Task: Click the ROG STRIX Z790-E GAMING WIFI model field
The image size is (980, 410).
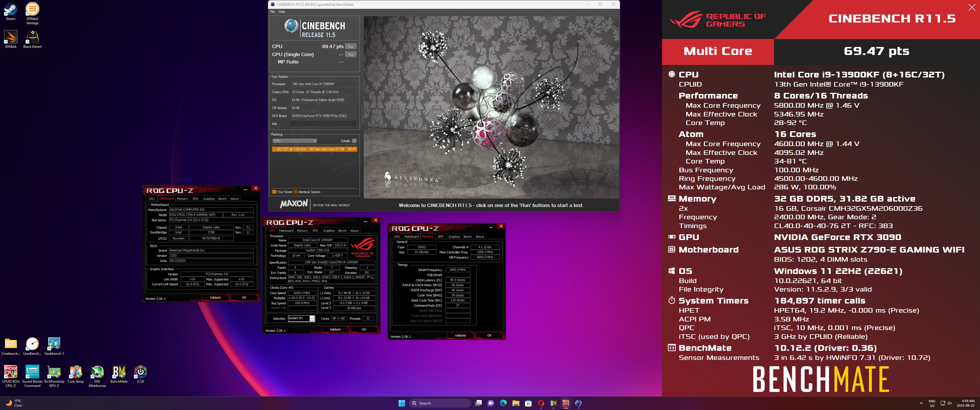Action: pyautogui.click(x=195, y=214)
